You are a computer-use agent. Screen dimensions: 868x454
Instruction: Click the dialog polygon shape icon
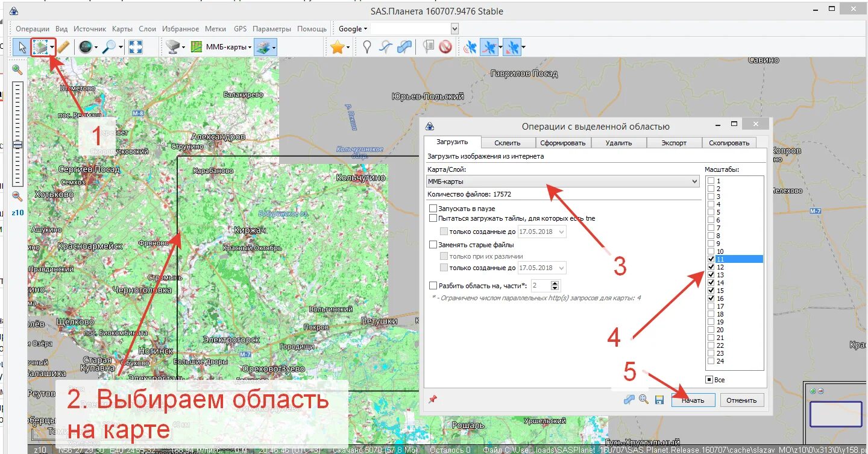[629, 399]
